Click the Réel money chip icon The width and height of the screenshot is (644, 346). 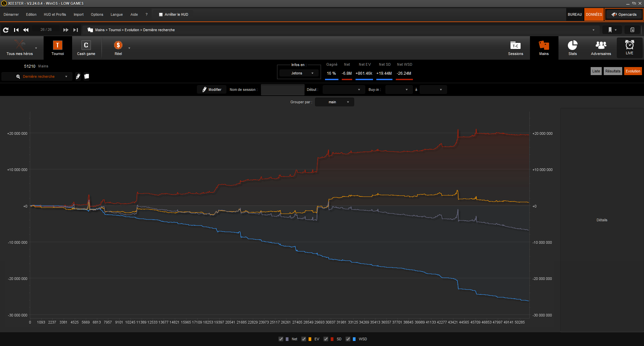pyautogui.click(x=118, y=45)
